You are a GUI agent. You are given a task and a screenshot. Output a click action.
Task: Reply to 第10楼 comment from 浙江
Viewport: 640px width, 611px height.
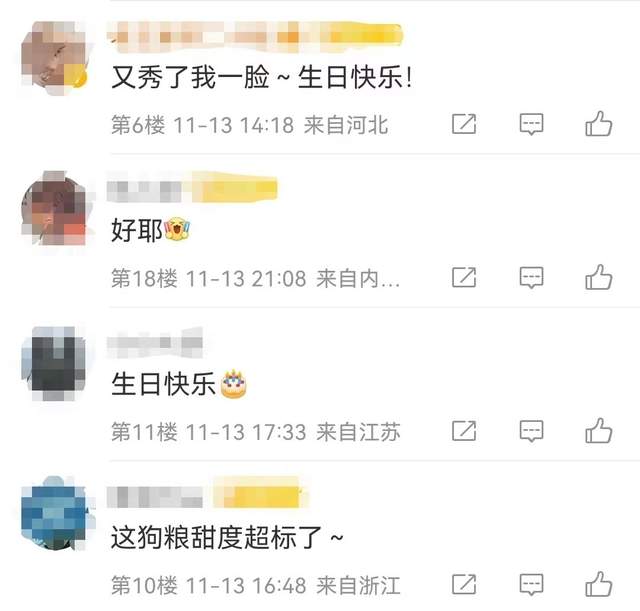click(x=531, y=584)
